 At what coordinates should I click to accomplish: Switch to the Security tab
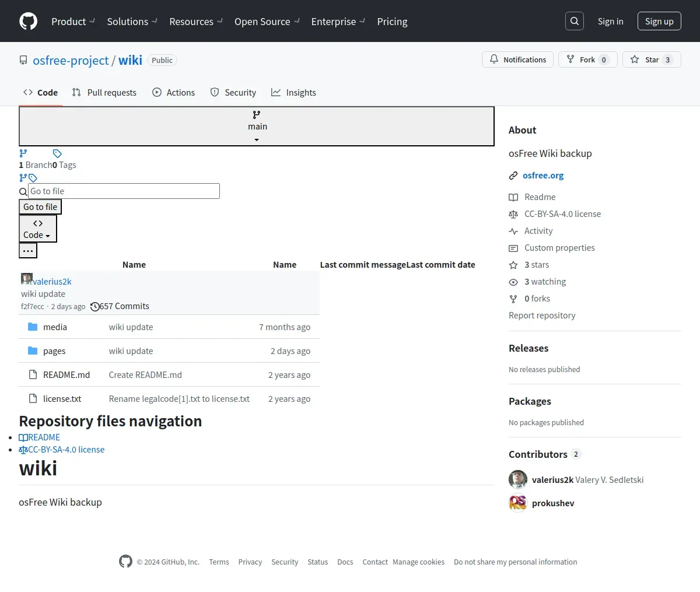[233, 92]
